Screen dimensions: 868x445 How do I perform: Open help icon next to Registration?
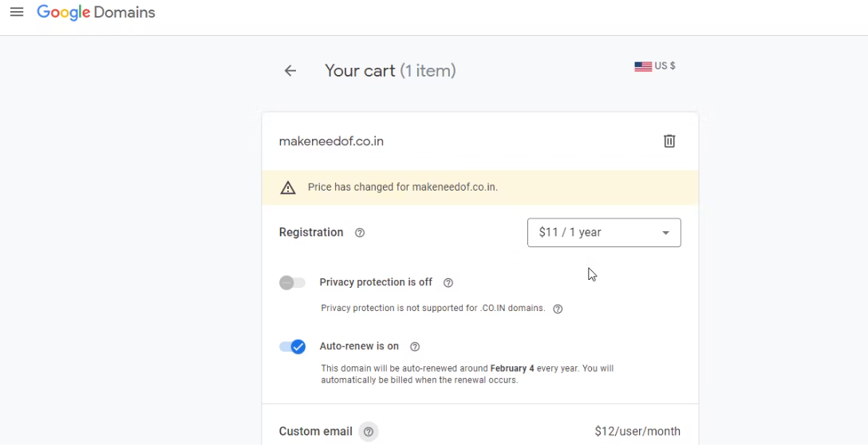click(x=360, y=233)
